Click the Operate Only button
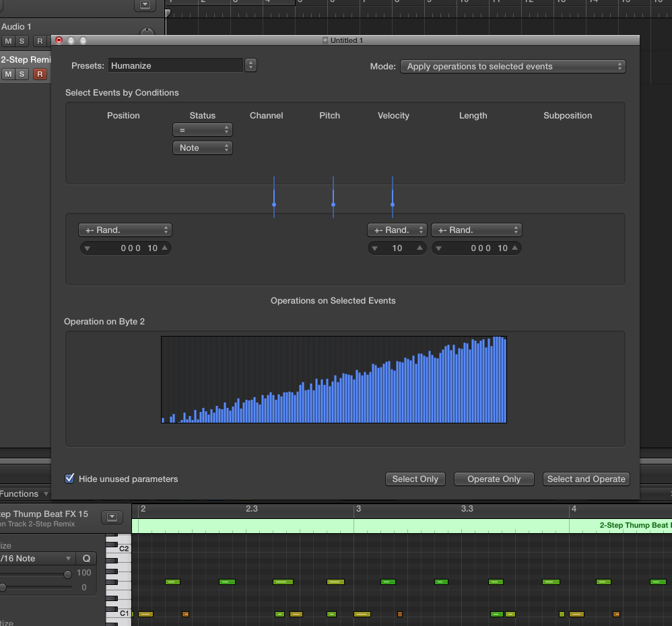 tap(494, 479)
